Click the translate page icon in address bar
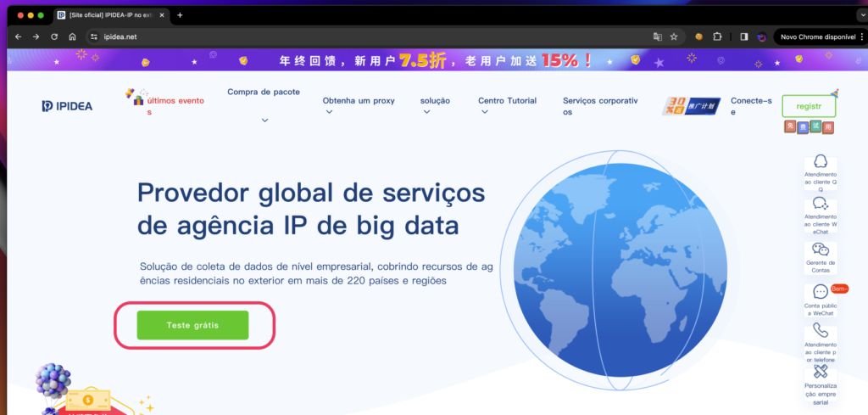This screenshot has width=868, height=415. (x=656, y=37)
